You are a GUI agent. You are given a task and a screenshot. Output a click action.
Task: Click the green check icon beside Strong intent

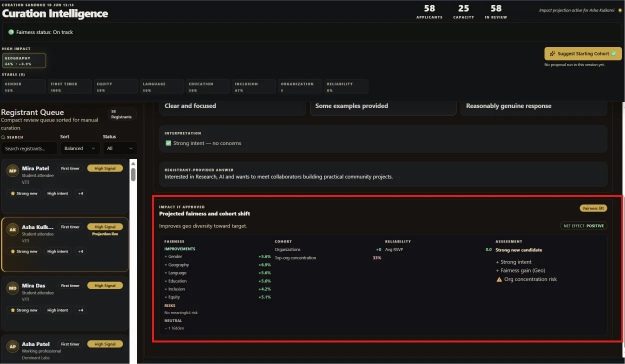pos(168,143)
